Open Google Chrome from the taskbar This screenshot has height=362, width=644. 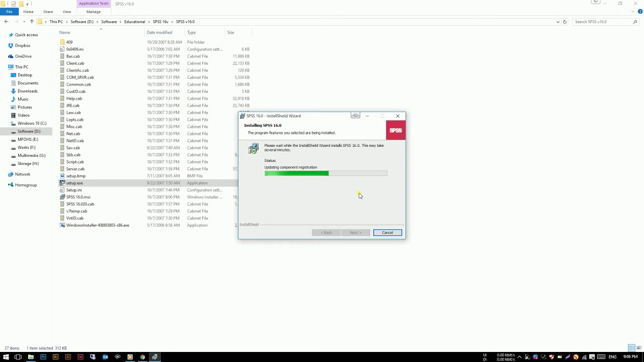click(142, 357)
